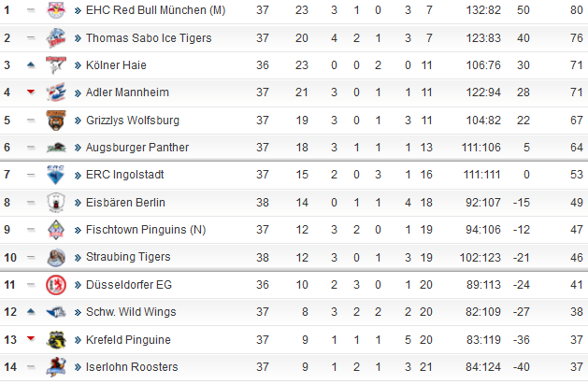
Task: Click the Iserlohn Roosters rooster logo
Action: pos(56,367)
